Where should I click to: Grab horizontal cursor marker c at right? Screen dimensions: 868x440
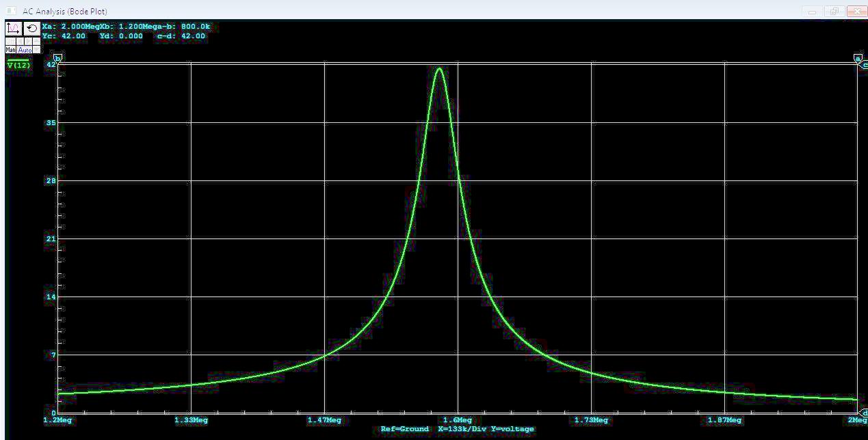(x=864, y=65)
